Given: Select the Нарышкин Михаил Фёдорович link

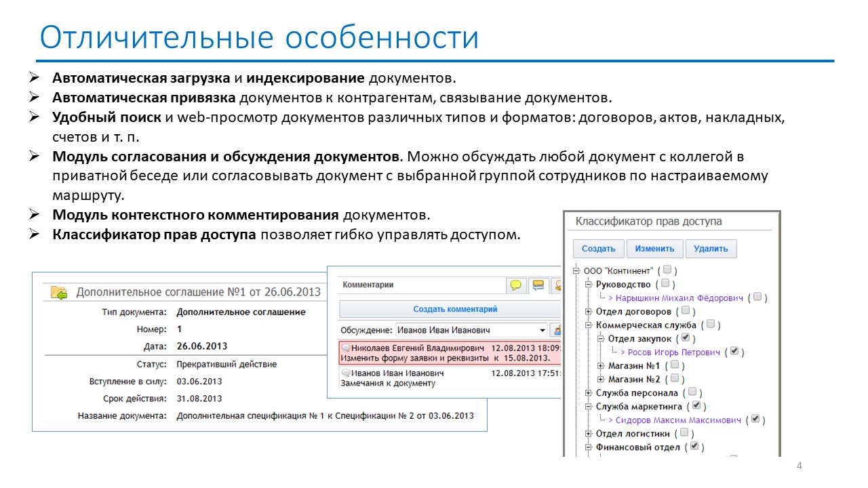Looking at the screenshot, I should 679,298.
